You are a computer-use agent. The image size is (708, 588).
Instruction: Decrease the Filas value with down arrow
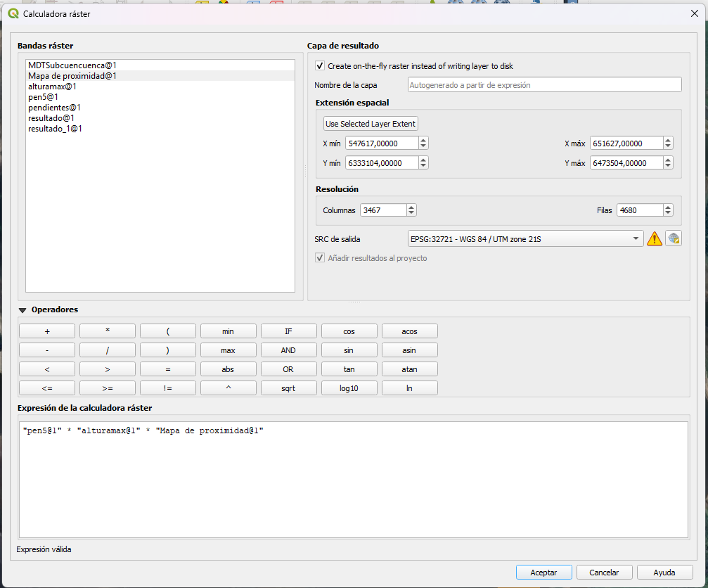(668, 213)
